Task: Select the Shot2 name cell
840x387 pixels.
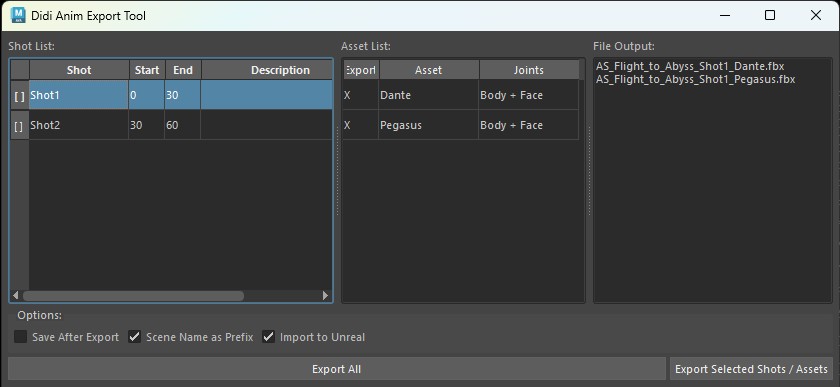Action: click(79, 125)
